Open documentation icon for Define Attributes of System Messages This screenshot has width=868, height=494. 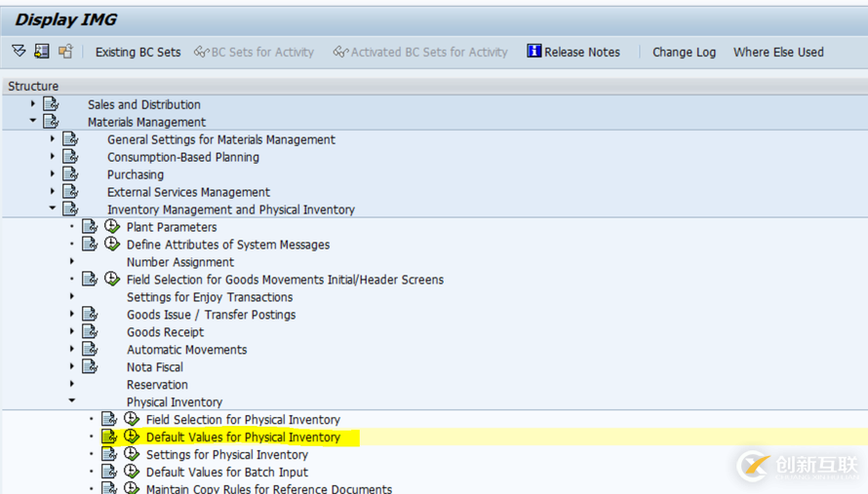(90, 245)
